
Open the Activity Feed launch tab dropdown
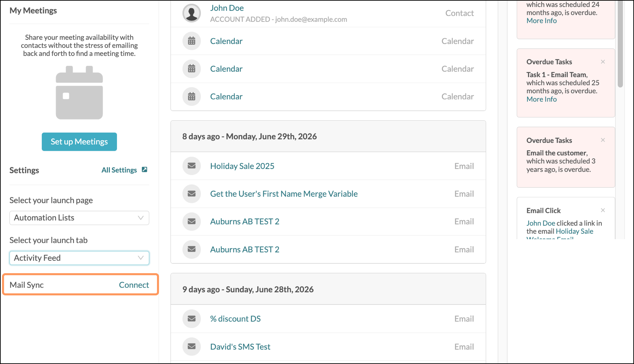tap(79, 258)
